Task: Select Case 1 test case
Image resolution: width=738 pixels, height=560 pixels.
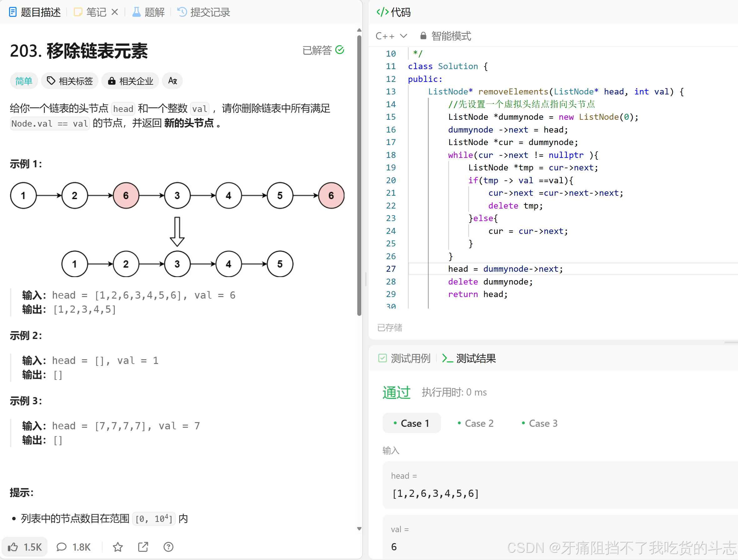Action: [411, 423]
